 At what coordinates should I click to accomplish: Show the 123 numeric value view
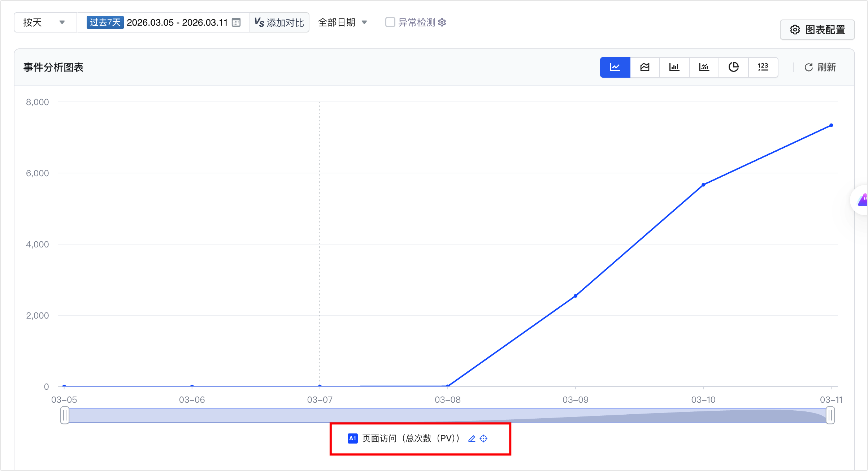click(x=763, y=67)
